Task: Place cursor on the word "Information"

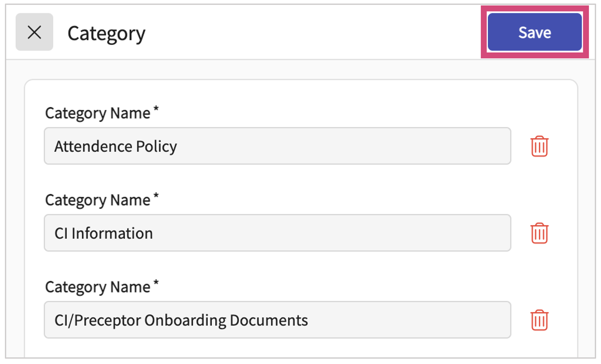Action: click(x=112, y=233)
